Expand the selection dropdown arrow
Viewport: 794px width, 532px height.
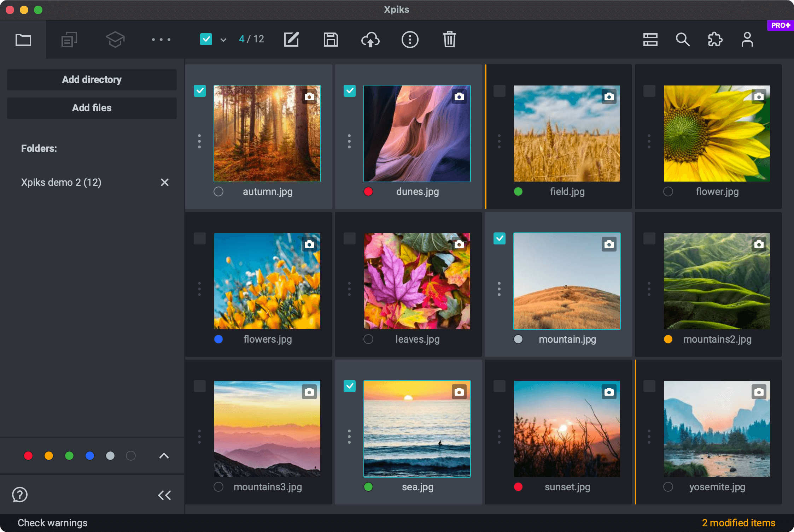tap(223, 40)
